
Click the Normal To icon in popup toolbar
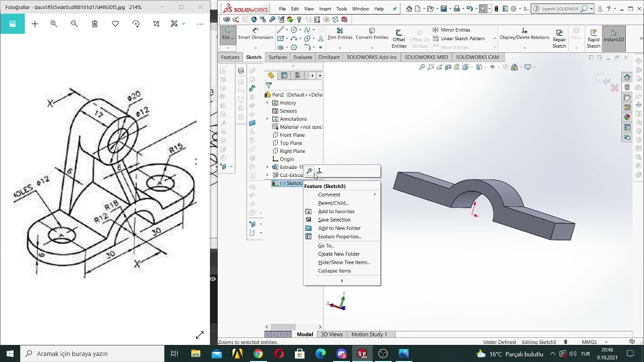click(319, 171)
